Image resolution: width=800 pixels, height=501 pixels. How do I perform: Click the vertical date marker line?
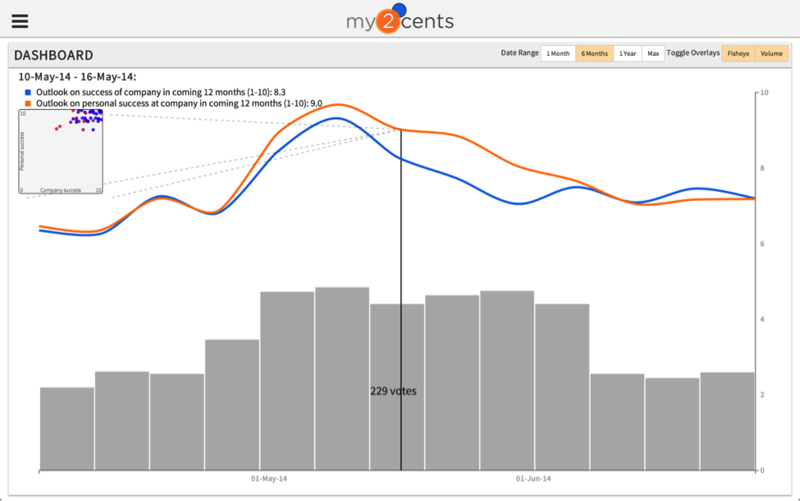401,300
